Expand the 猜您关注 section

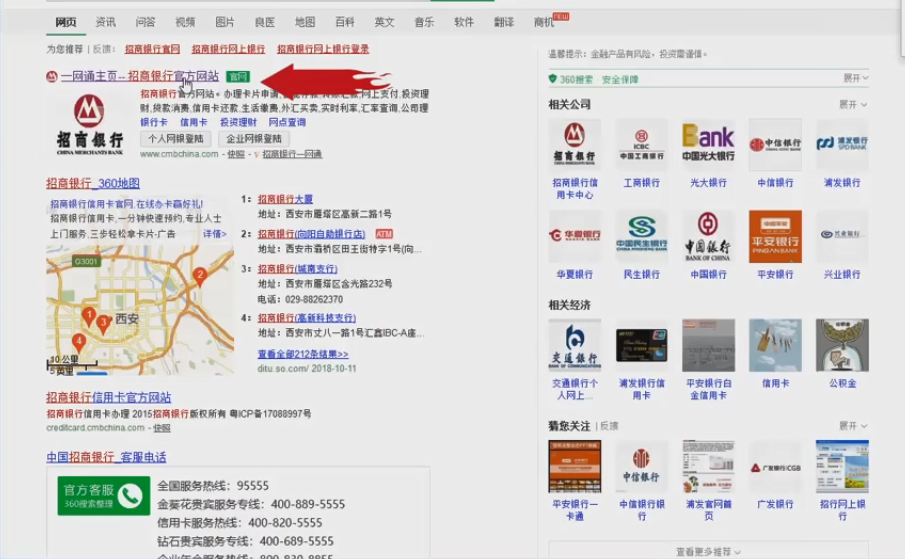(852, 425)
